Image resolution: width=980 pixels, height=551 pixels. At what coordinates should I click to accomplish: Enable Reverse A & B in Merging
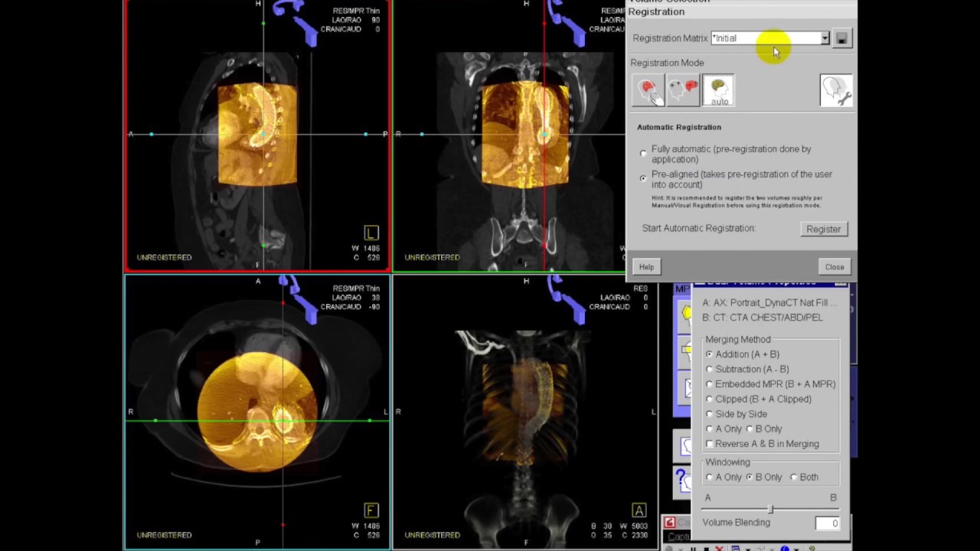(709, 444)
